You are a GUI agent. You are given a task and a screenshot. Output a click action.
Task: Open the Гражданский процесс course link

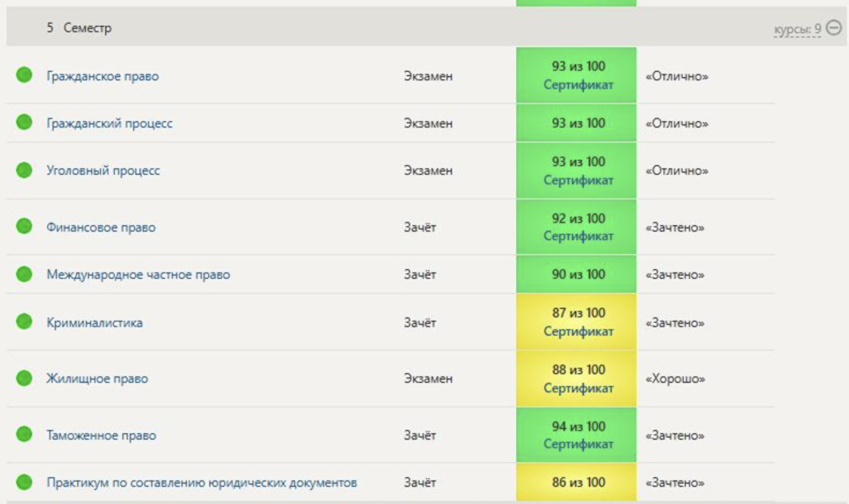109,123
